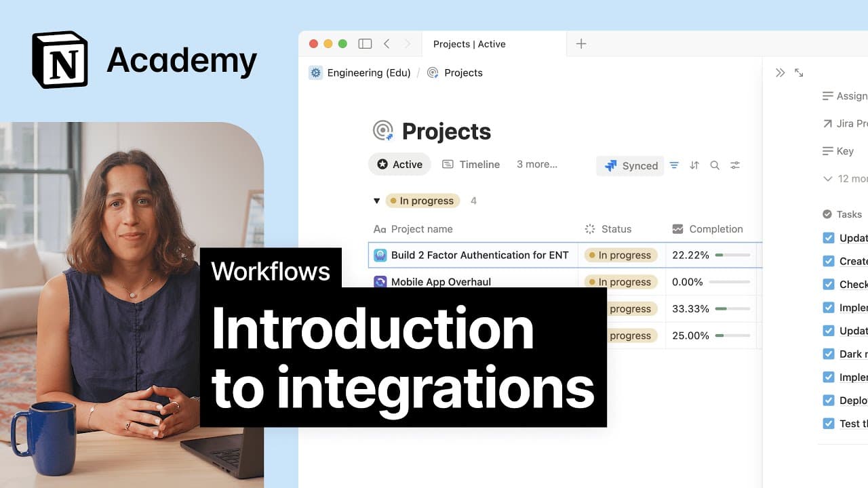Viewport: 868px width, 488px height.
Task: Uncheck the first task checkbox under Tasks
Action: [x=828, y=238]
